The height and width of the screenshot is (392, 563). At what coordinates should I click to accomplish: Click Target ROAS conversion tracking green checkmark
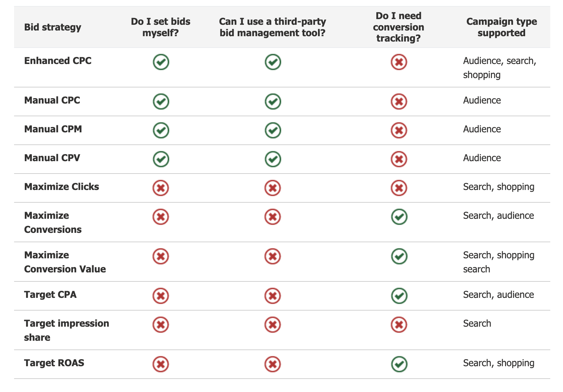(399, 365)
